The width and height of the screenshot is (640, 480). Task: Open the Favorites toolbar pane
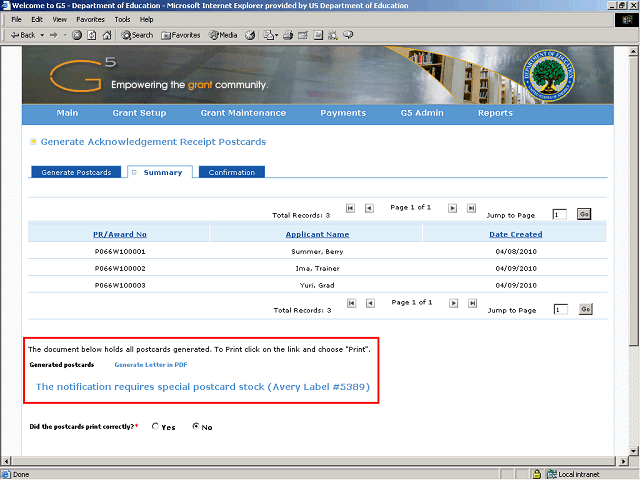tap(181, 35)
